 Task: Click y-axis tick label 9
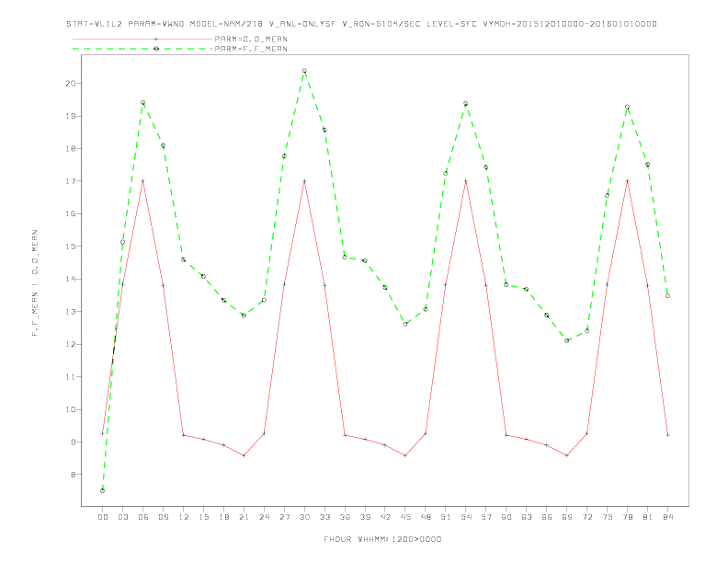pyautogui.click(x=74, y=442)
